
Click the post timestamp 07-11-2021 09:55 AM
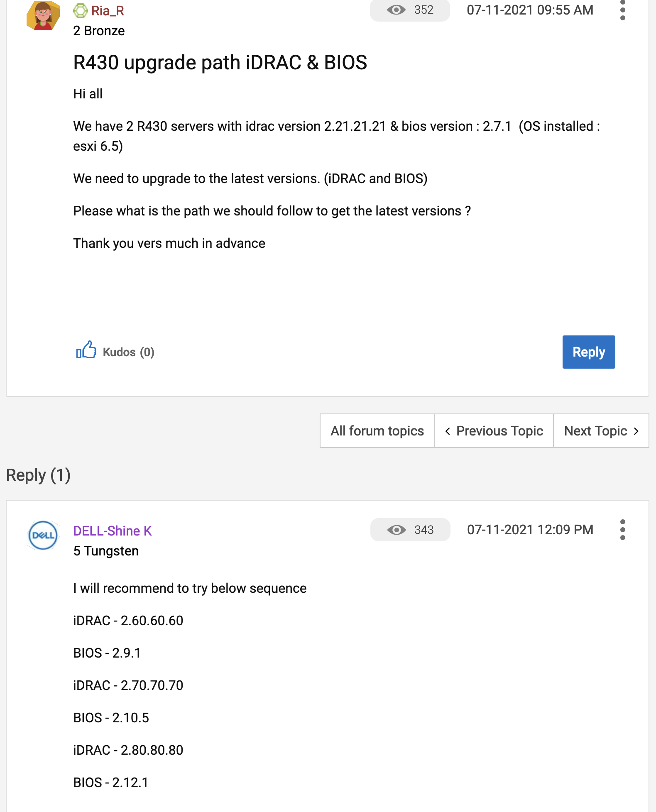click(x=530, y=10)
